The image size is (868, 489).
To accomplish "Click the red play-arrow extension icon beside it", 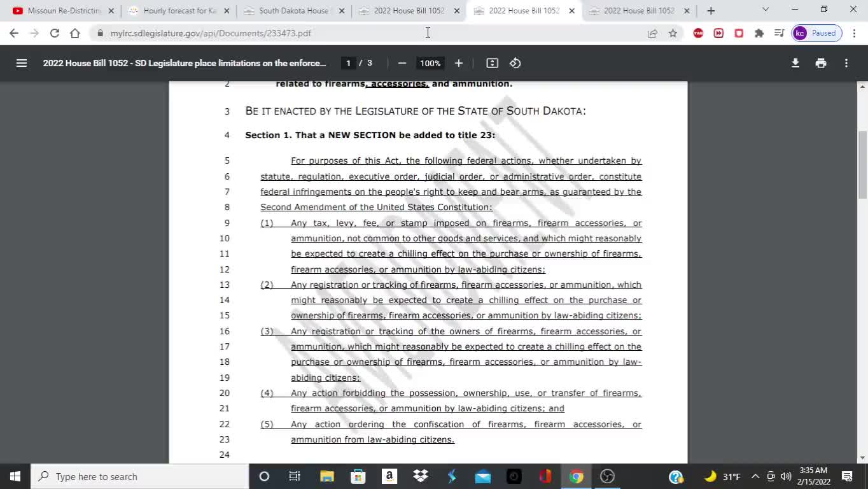I will (x=718, y=33).
